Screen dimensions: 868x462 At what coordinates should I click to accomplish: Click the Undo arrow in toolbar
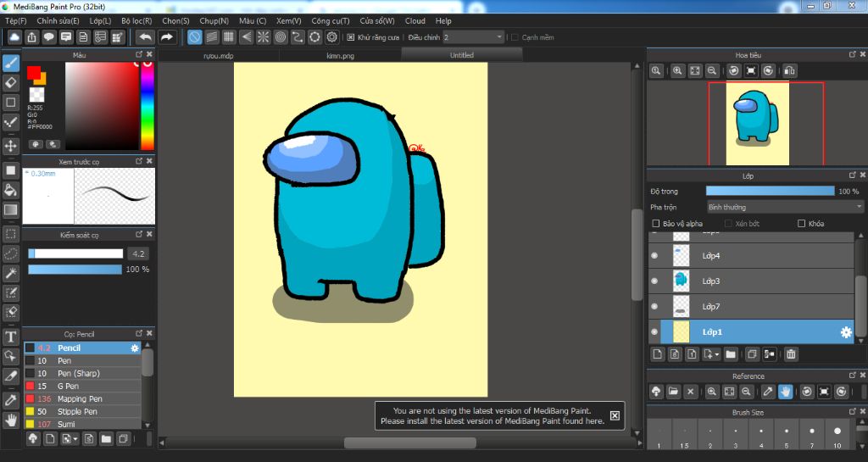tap(146, 37)
